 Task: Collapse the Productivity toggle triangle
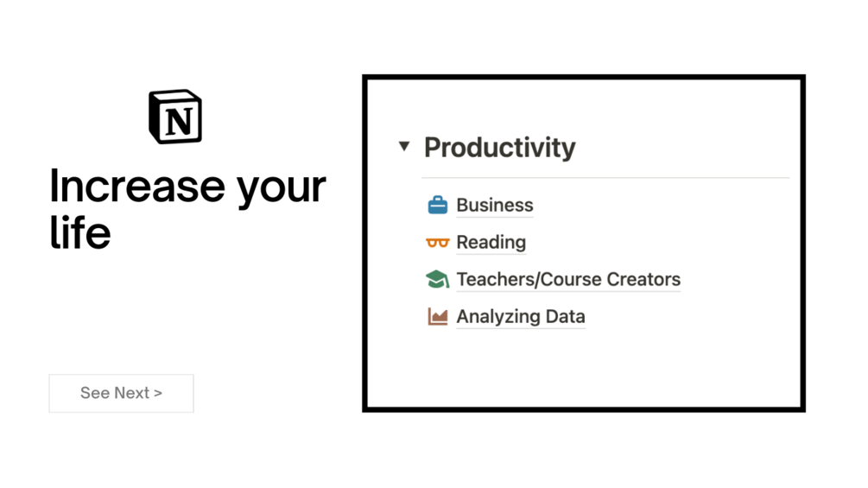(403, 146)
